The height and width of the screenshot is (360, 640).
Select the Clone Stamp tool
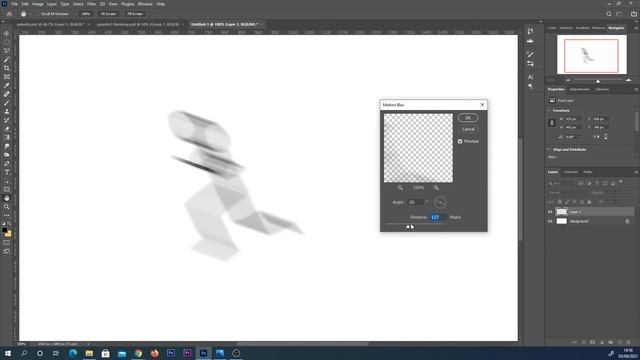[7, 111]
